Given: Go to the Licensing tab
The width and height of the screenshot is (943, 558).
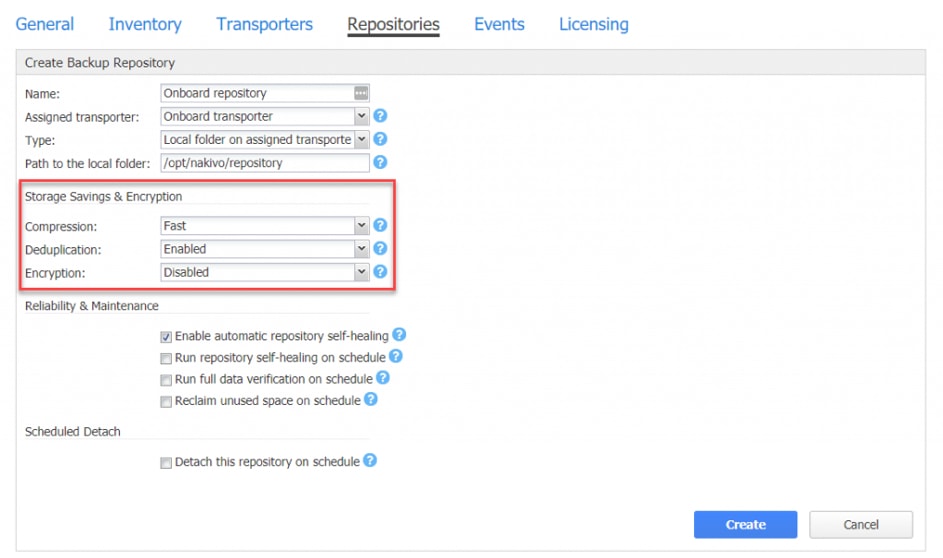Looking at the screenshot, I should coord(594,24).
